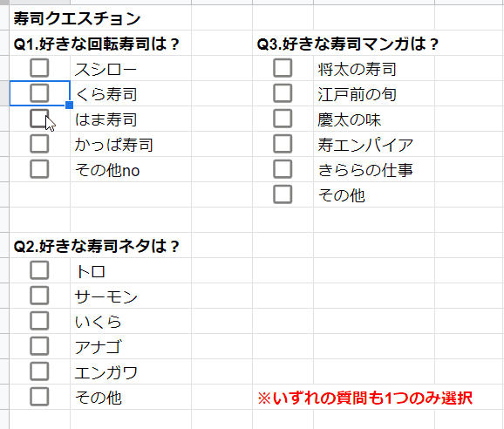Tick the その他 checkbox under Q2
504x429 pixels.
[39, 397]
